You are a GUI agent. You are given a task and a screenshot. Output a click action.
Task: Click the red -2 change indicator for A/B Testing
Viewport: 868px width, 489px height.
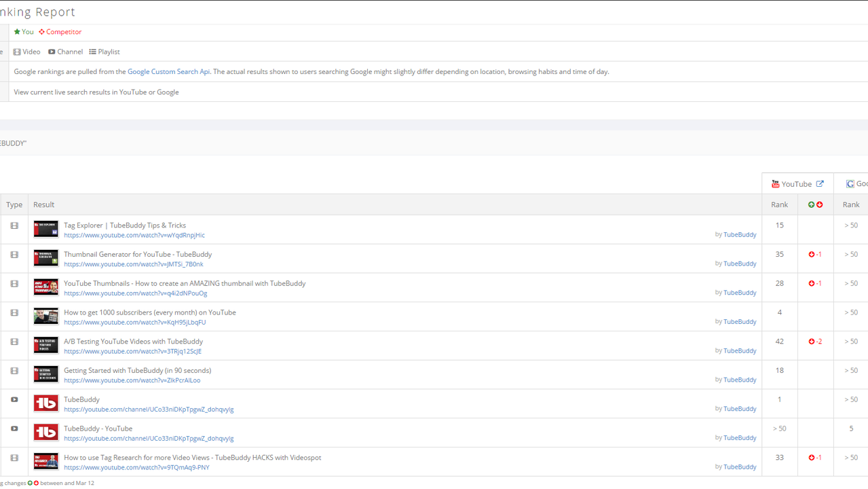tap(816, 342)
